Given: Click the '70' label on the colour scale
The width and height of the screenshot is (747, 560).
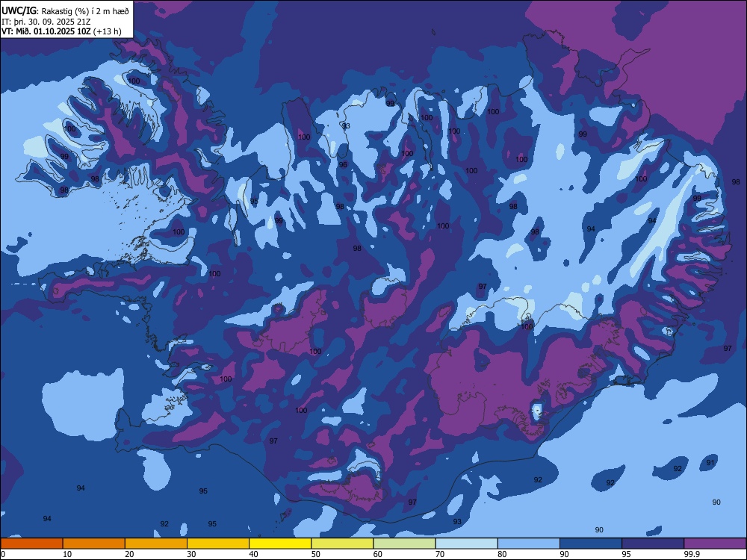Looking at the screenshot, I should 440,554.
